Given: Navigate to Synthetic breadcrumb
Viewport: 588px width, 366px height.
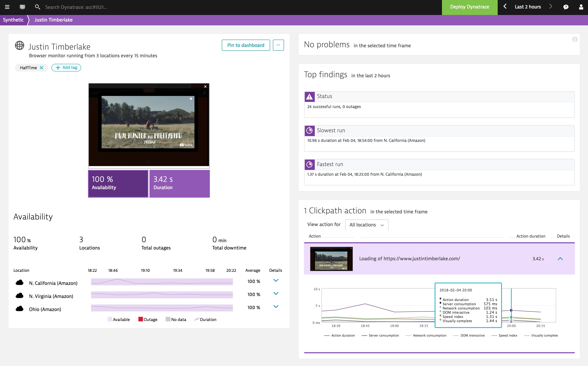Looking at the screenshot, I should [13, 20].
